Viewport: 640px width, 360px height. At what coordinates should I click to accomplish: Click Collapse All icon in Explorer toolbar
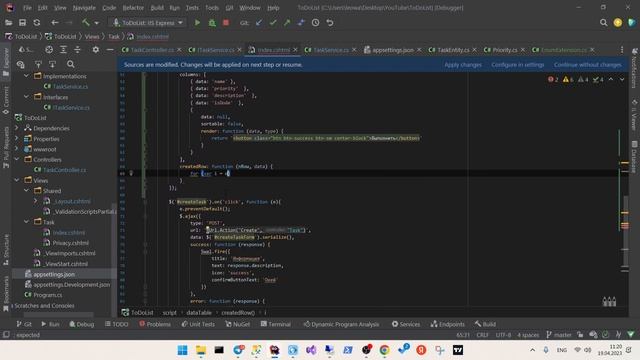click(77, 50)
